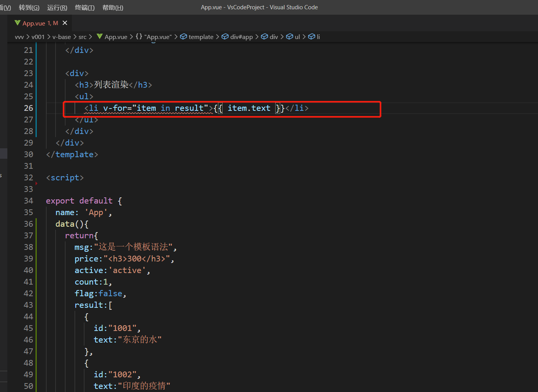This screenshot has height=392, width=538.
Task: Click text:"东京的水" entry
Action: 128,340
